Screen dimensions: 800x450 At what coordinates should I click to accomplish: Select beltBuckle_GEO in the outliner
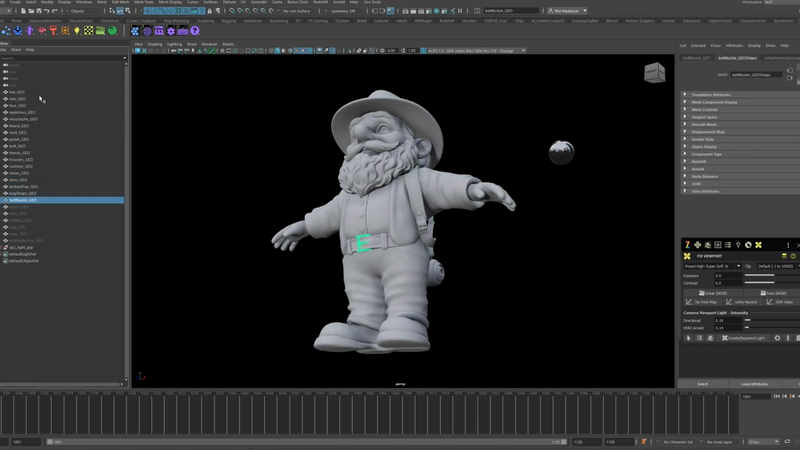click(22, 200)
